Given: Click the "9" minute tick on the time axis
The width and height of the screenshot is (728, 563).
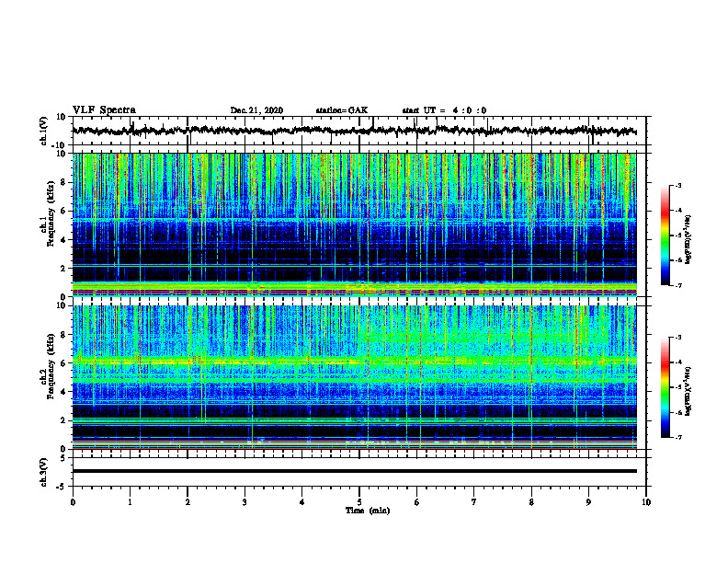Looking at the screenshot, I should (x=588, y=502).
